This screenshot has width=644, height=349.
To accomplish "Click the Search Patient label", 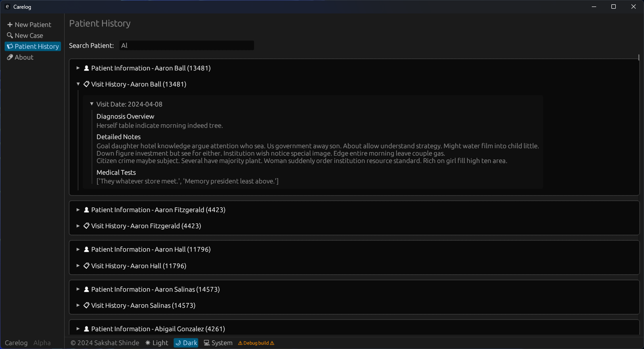I will [91, 46].
